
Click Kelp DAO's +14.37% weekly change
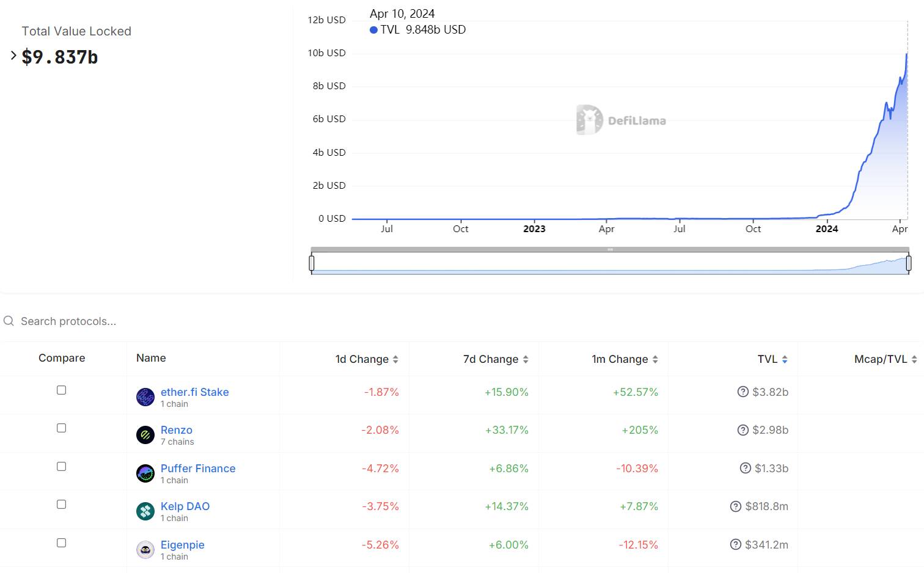click(x=507, y=506)
